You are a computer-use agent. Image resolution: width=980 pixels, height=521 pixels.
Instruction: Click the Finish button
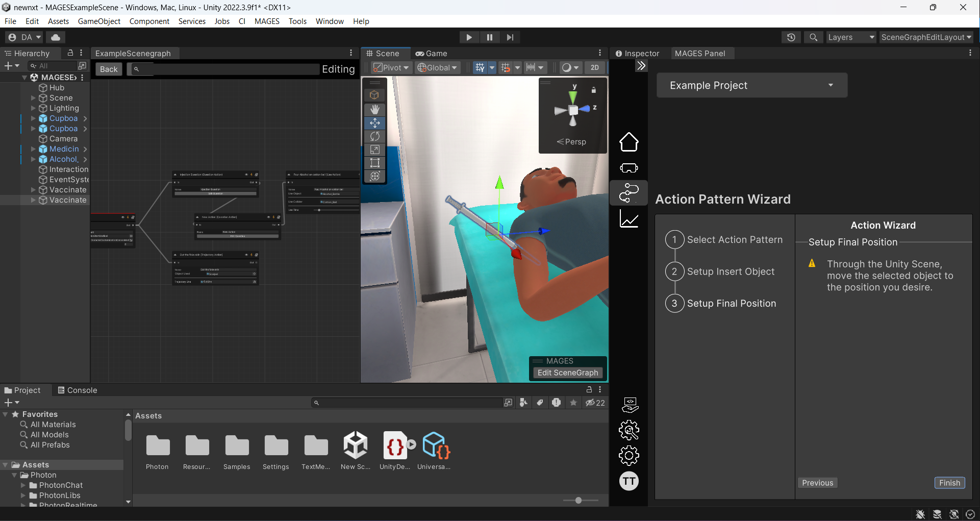[x=949, y=483]
